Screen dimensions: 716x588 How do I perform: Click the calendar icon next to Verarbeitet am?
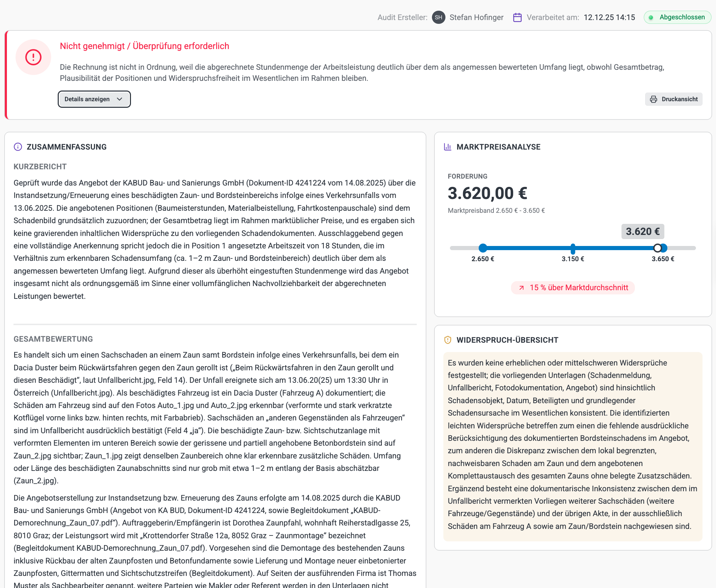517,17
